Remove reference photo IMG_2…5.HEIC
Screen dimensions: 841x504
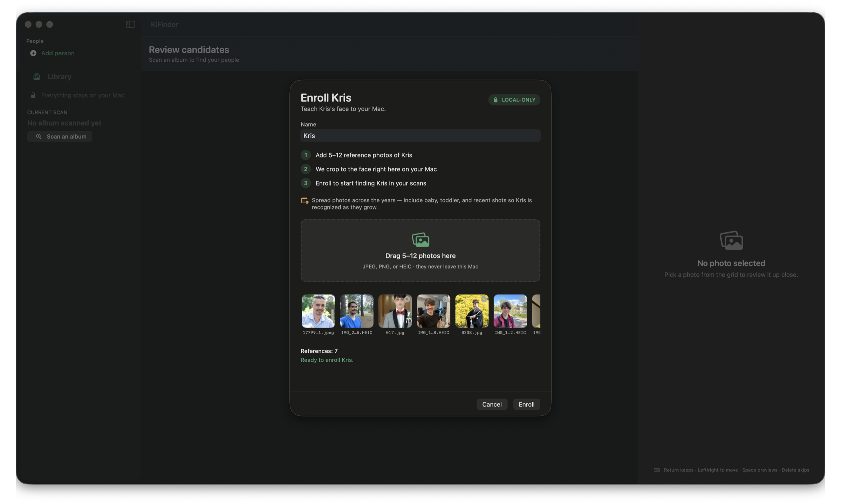point(369,299)
